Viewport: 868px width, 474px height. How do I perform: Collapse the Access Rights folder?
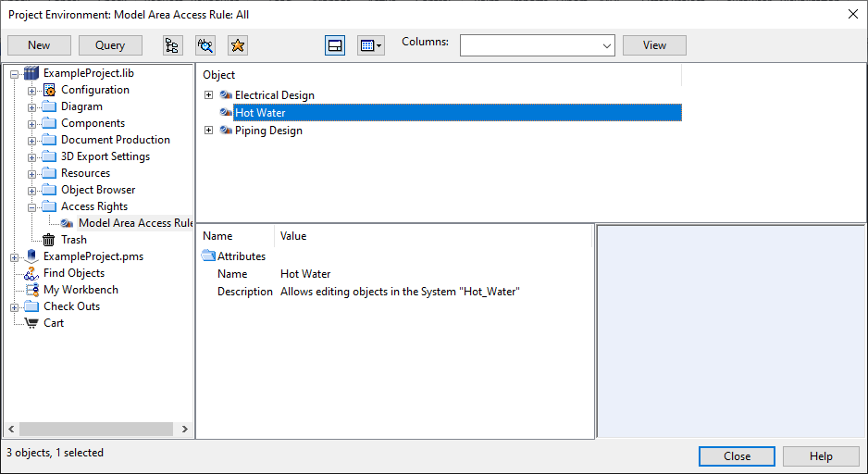click(31, 206)
